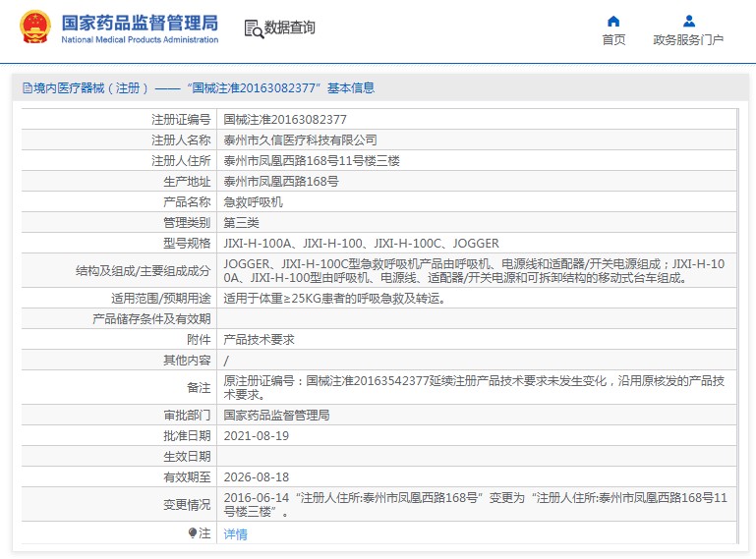Click the 数据查询 magnifier document icon
This screenshot has width=756, height=559.
(x=253, y=28)
